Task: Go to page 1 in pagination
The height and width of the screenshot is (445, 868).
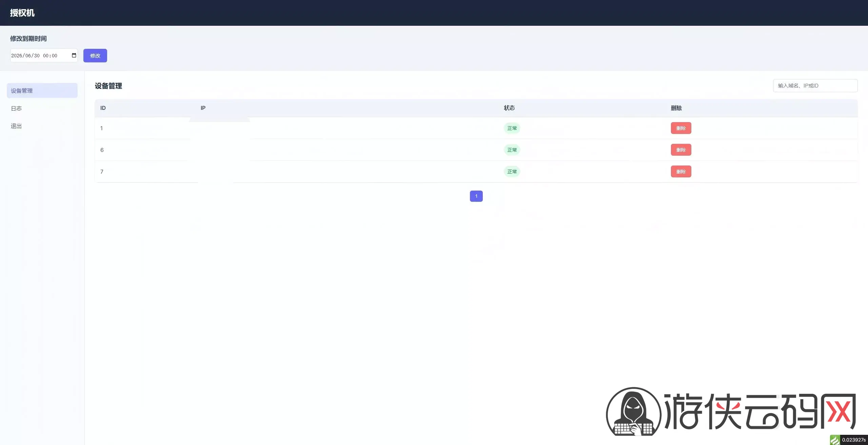Action: click(476, 196)
